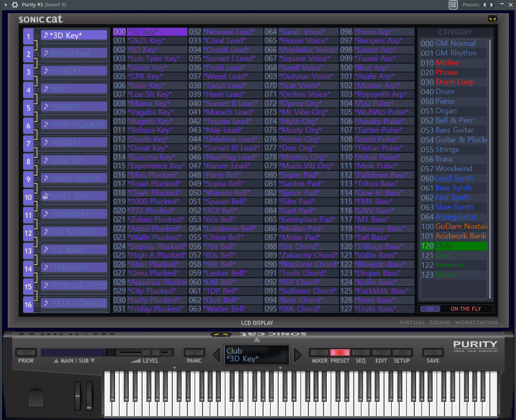516x420 pixels.
Task: Toggle channel 15 enable box
Action: [36, 287]
